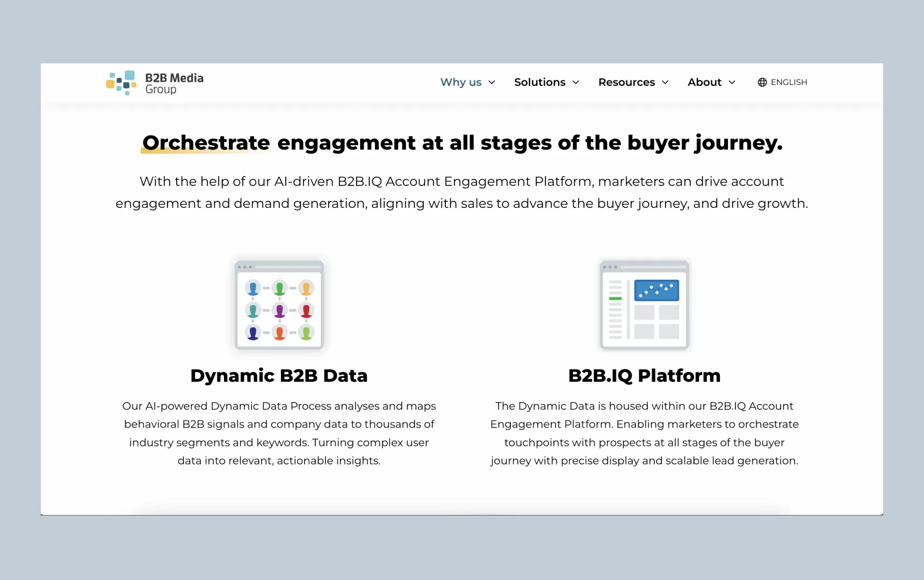Viewport: 924px width, 580px height.
Task: Click the B2B Media Group logo text
Action: [x=174, y=83]
